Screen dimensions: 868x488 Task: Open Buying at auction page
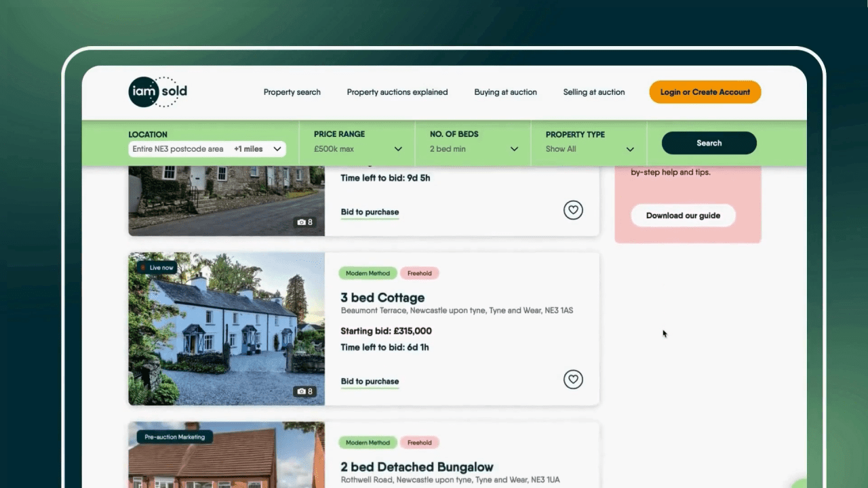point(505,92)
